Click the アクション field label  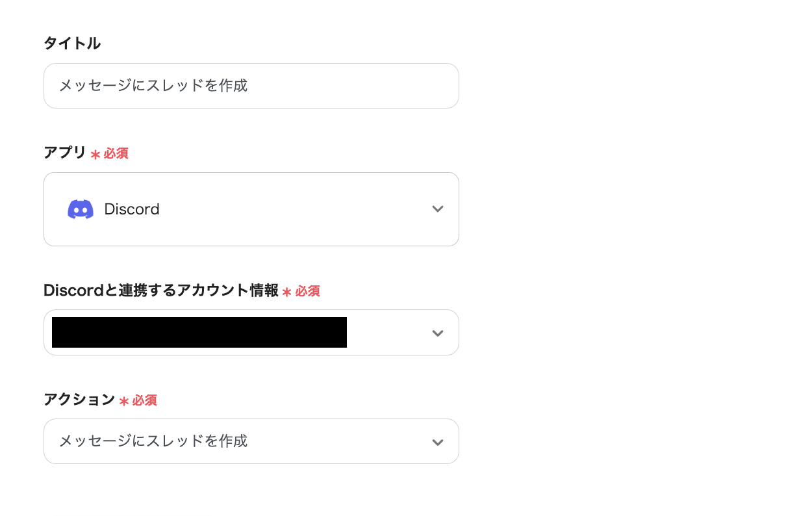tap(79, 400)
